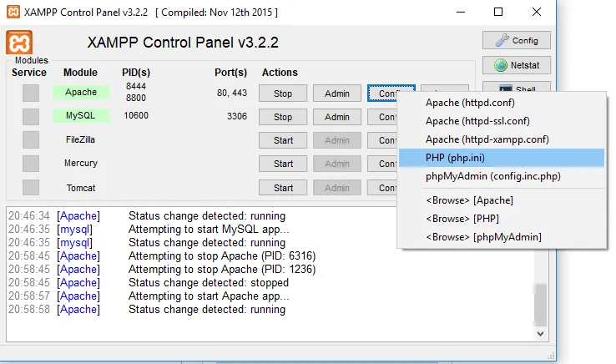This screenshot has width=616, height=364.
Task: Toggle the Mercury service checkbox
Action: [x=31, y=164]
